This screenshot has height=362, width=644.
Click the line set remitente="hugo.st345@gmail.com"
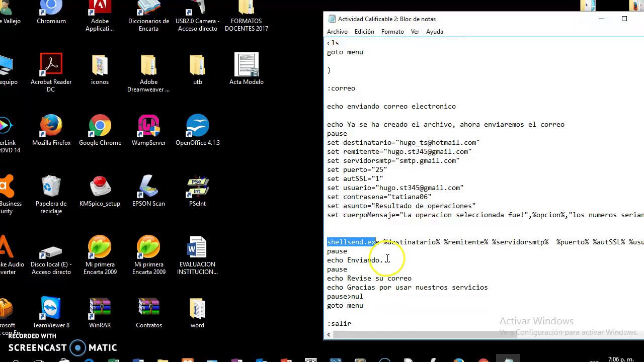click(x=399, y=151)
